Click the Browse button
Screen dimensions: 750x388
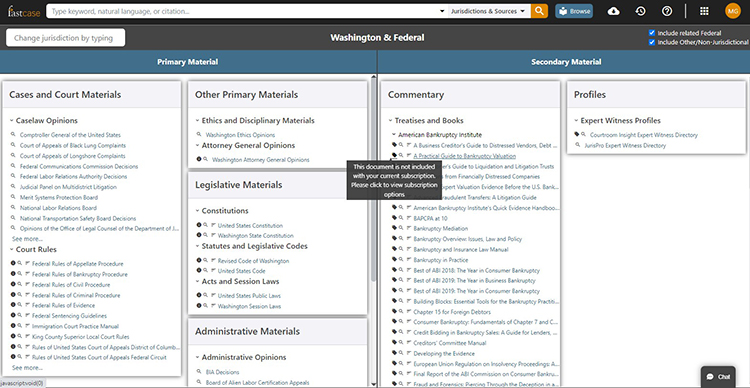pyautogui.click(x=574, y=11)
